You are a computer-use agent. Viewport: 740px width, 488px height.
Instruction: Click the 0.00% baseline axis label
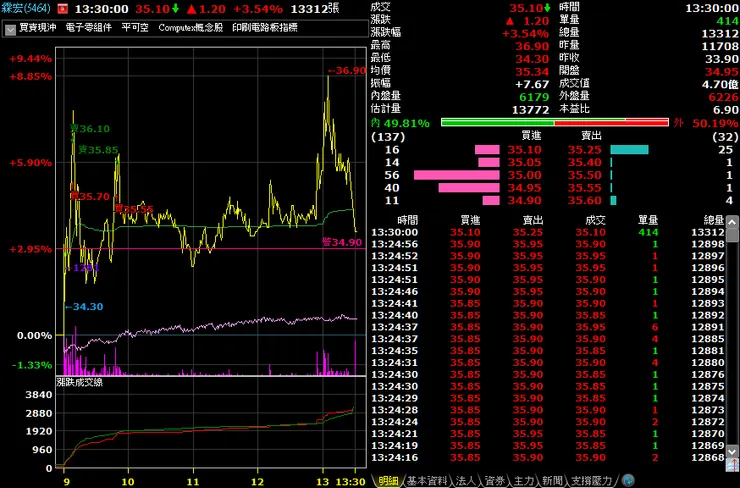(x=34, y=336)
